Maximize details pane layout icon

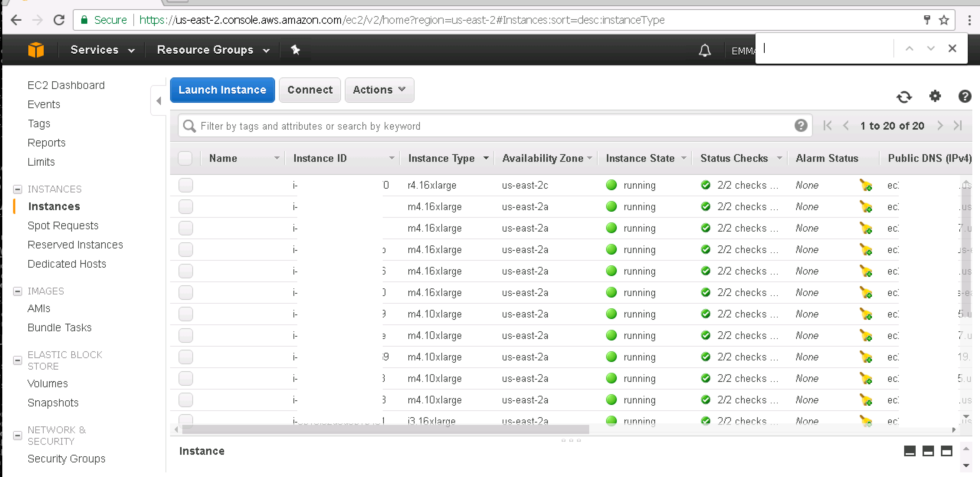(x=947, y=451)
